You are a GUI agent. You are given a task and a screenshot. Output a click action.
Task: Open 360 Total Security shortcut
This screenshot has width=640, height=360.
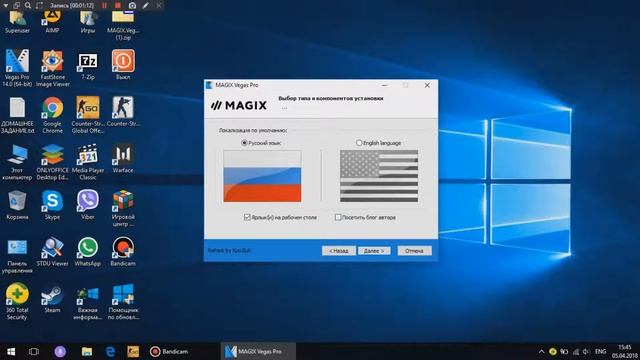[x=17, y=302]
